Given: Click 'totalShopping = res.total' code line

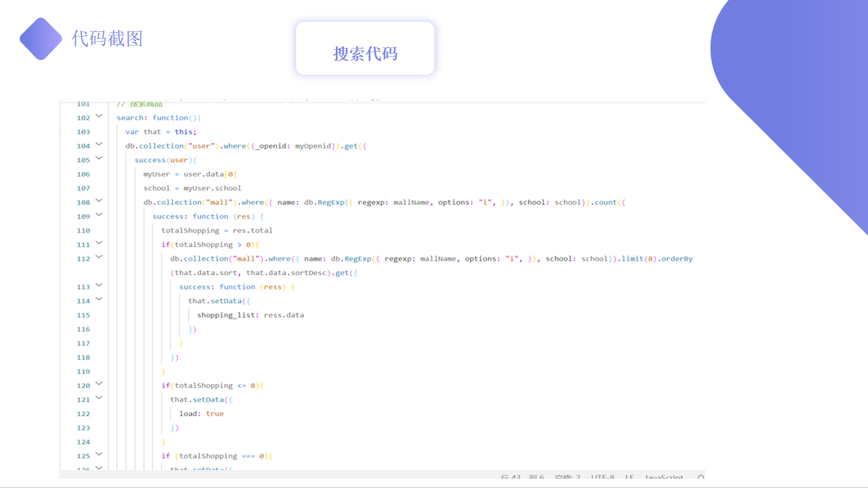Looking at the screenshot, I should (x=217, y=231).
